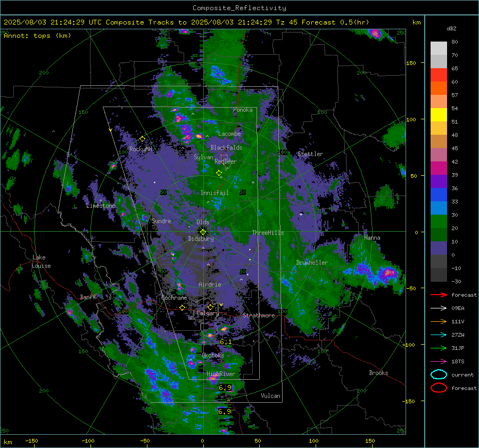Pick the magenta swatch in dBZ scale

click(x=439, y=168)
